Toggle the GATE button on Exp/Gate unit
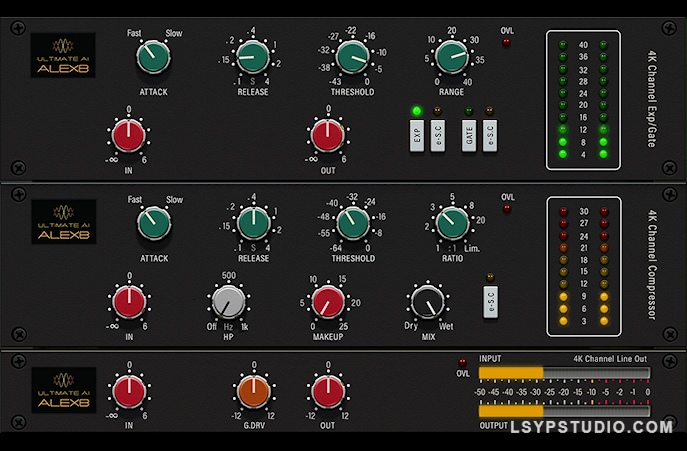Screen dimensions: 687x451 coord(468,136)
